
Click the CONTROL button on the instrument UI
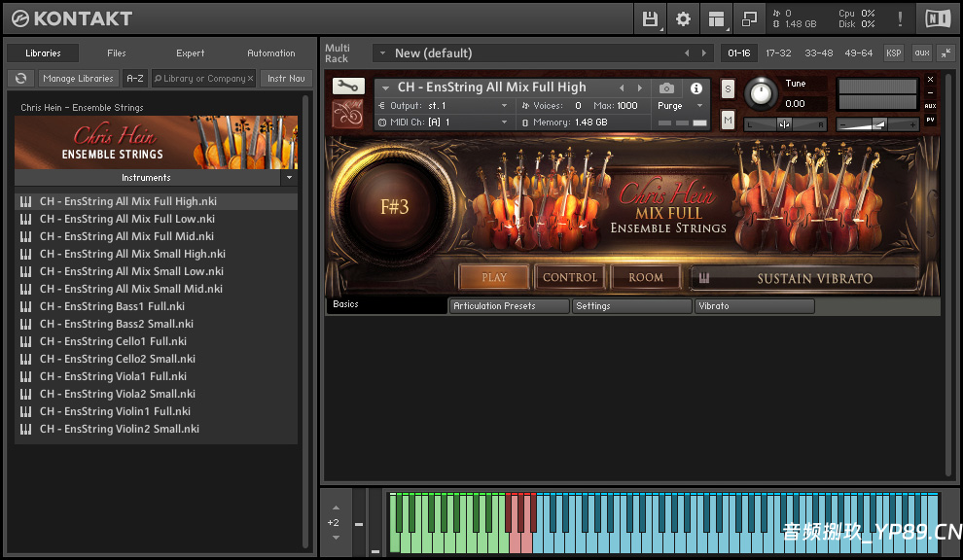click(569, 277)
